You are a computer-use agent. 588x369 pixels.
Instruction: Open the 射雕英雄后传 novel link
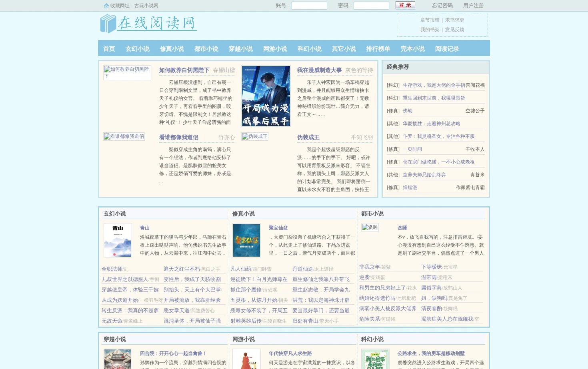[x=246, y=321]
